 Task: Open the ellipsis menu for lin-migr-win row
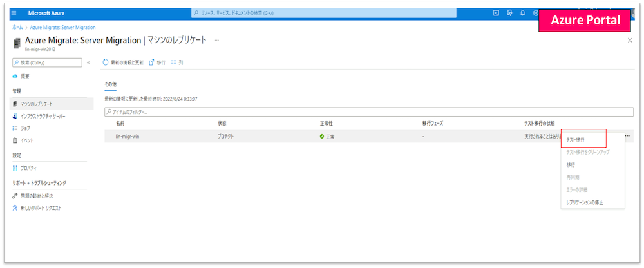(627, 136)
